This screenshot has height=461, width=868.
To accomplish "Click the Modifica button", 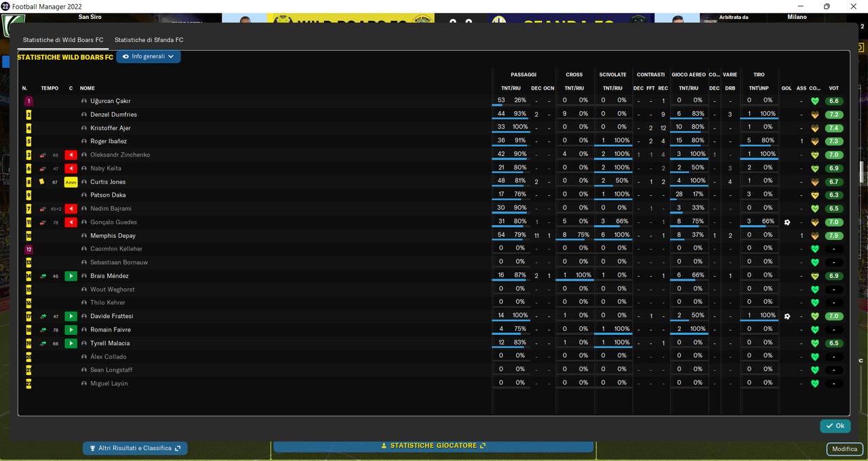I will pos(844,449).
